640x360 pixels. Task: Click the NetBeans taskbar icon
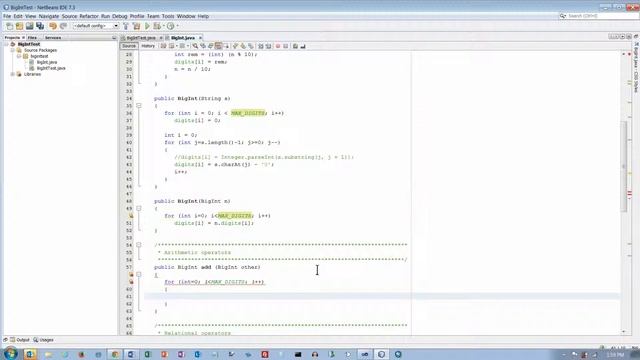(381, 354)
